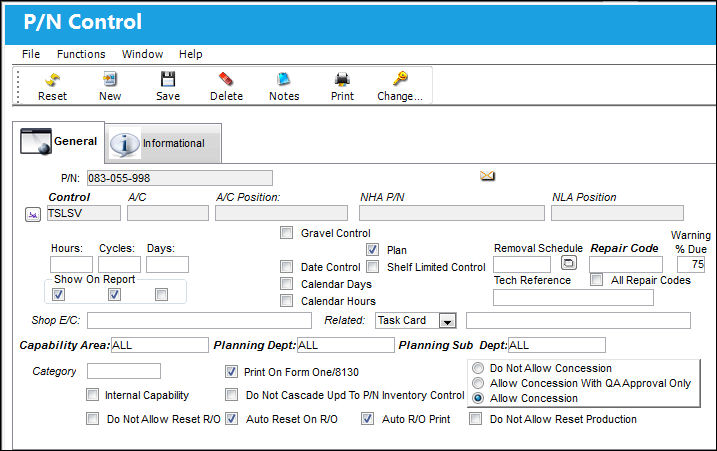
Task: Select Do Not Allow Concession option
Action: pos(478,368)
